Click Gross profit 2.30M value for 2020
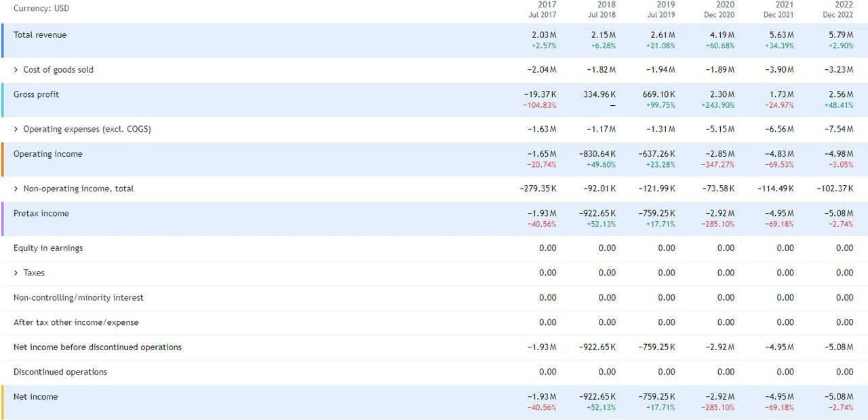Screen dimensions: 868x420 [722, 95]
